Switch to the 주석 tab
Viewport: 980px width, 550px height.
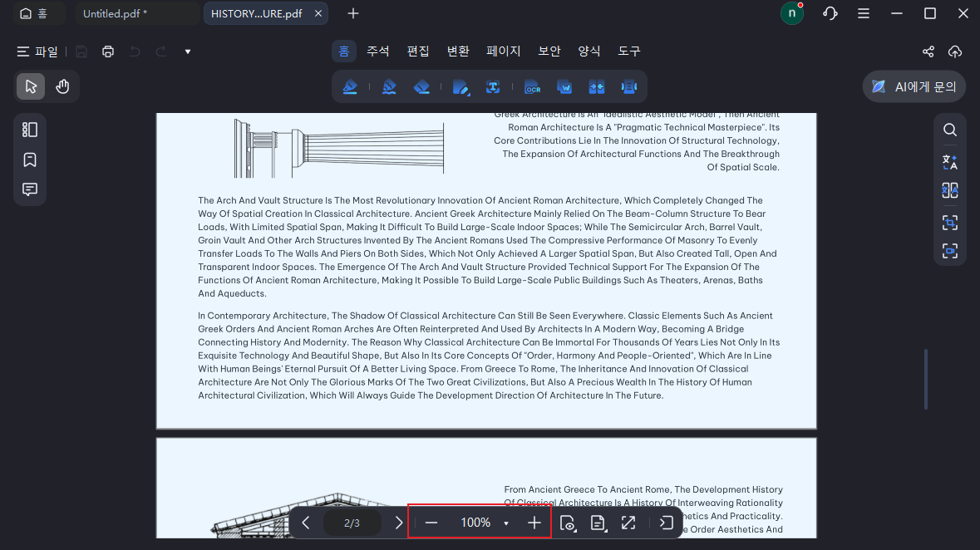click(378, 52)
